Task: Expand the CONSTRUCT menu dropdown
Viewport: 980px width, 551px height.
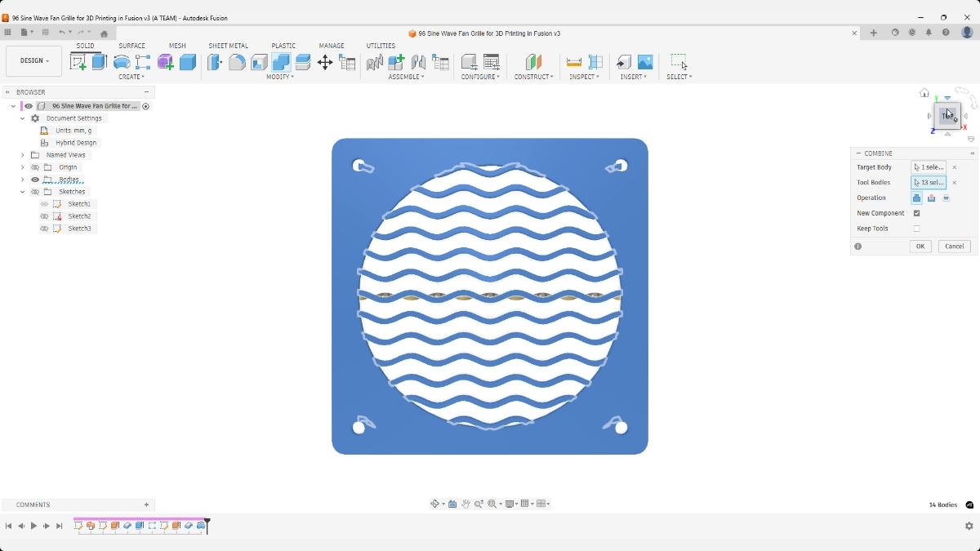Action: coord(533,77)
